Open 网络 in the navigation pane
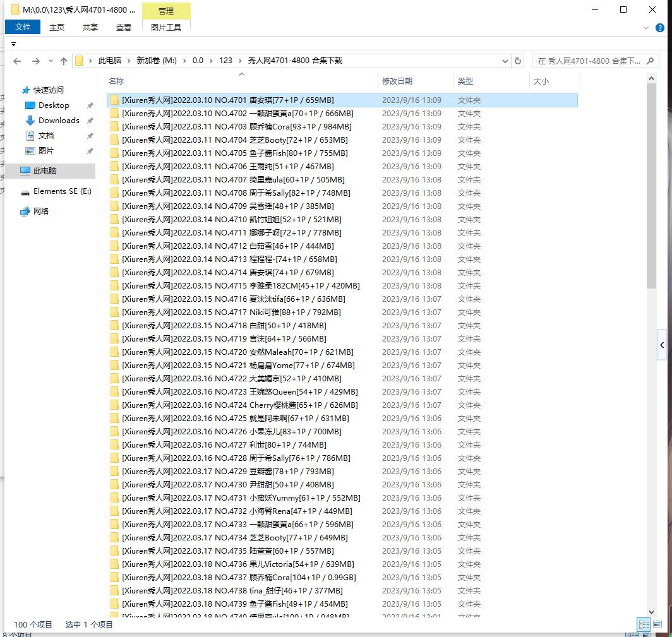 [x=41, y=211]
